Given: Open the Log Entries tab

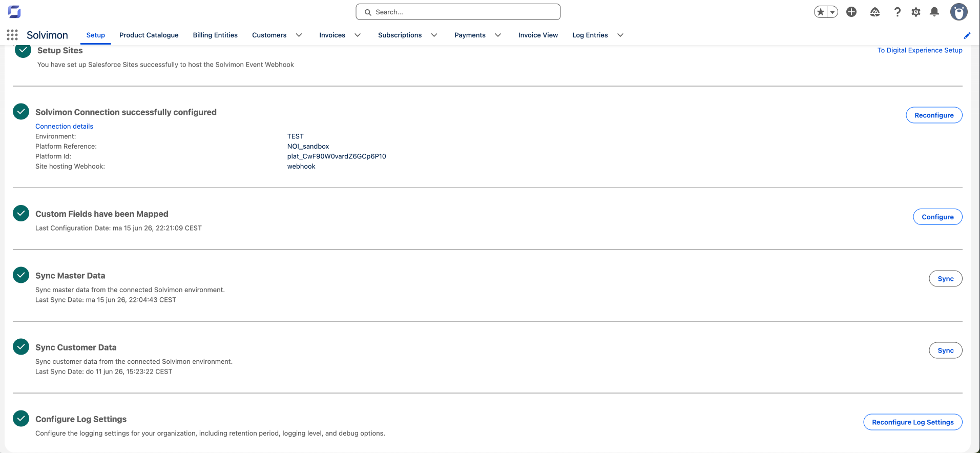Looking at the screenshot, I should click(x=590, y=35).
